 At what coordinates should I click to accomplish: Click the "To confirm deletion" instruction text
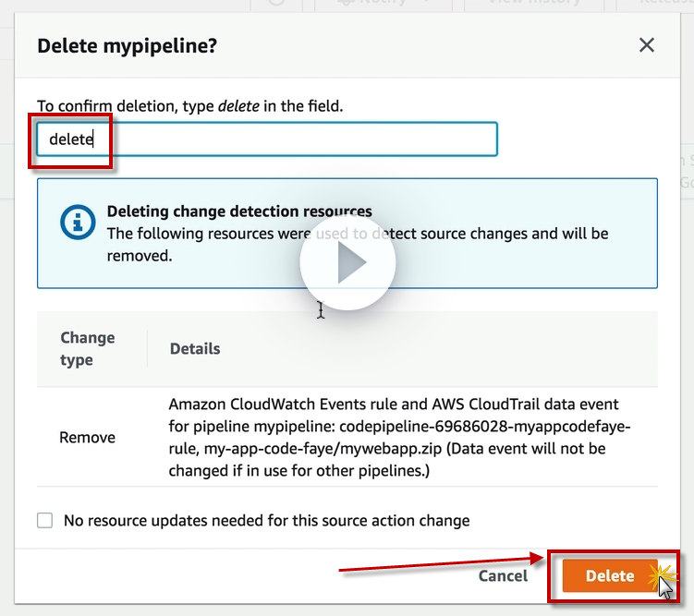coord(189,106)
